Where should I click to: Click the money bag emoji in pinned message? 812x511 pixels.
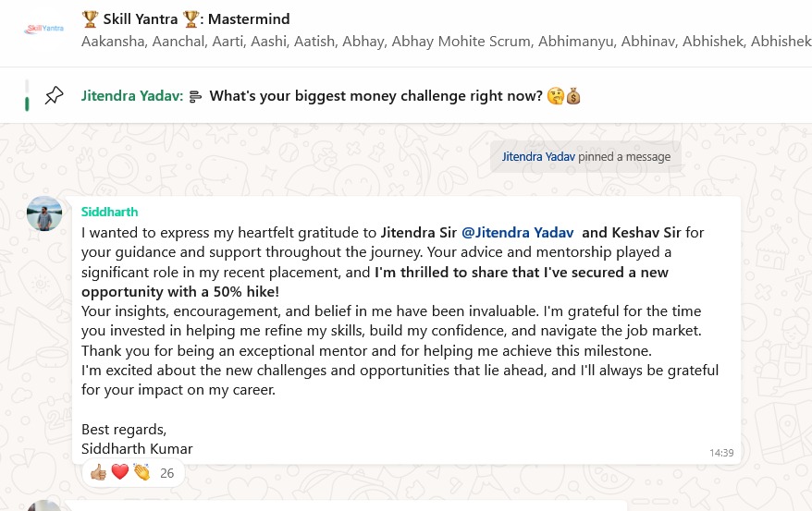573,96
